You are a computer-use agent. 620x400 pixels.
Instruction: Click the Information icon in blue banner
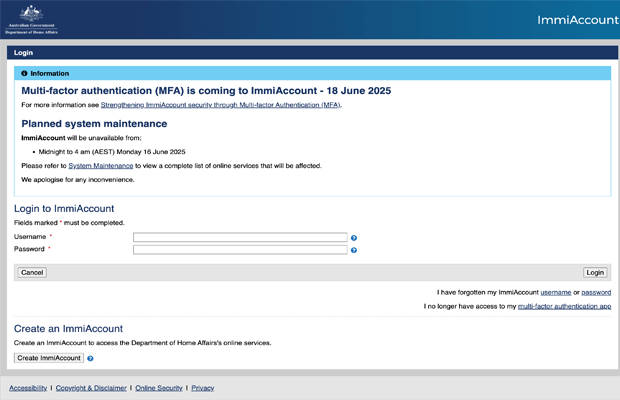[x=24, y=74]
